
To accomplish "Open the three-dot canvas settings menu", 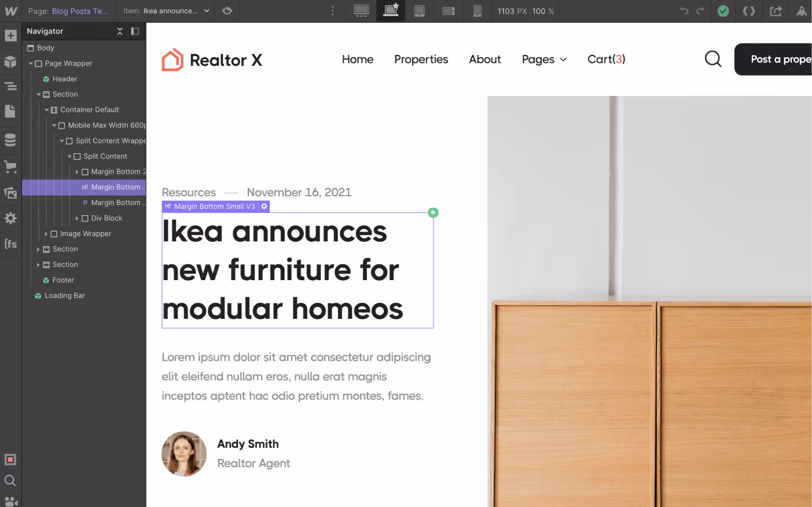I will coord(332,11).
